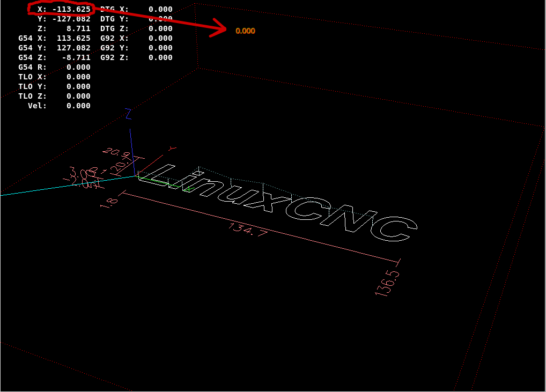Select the G92 Z: 0.000 readout
546x392 pixels.
[x=136, y=57]
